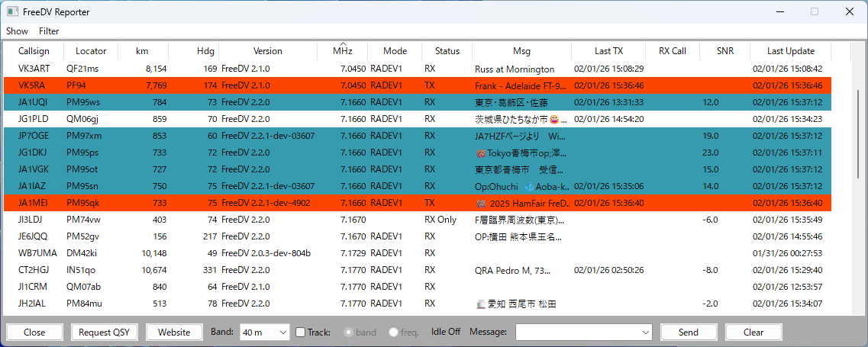Sort by the SNR column header

tap(724, 51)
